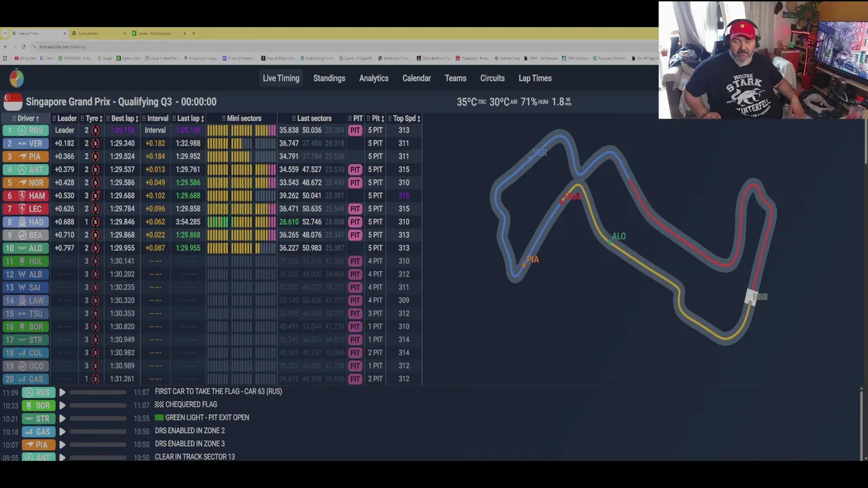Click the soft tyre icon for HAD

[96, 222]
